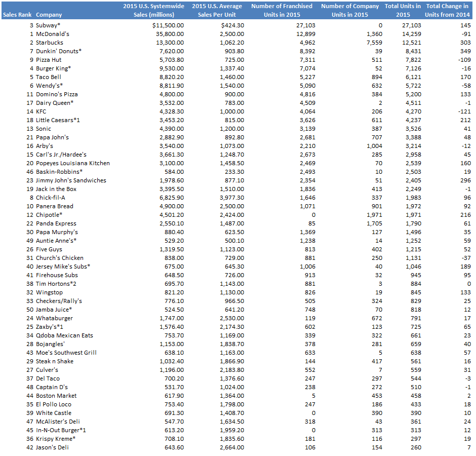Click the Zaxby's*1 cell
The height and width of the screenshot is (456, 476).
[50, 327]
